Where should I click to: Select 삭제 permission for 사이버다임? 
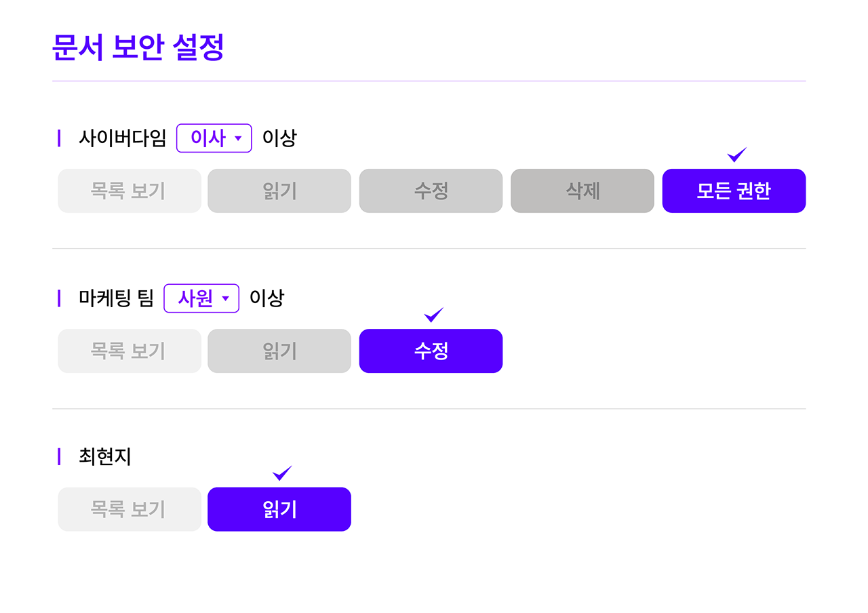point(583,191)
